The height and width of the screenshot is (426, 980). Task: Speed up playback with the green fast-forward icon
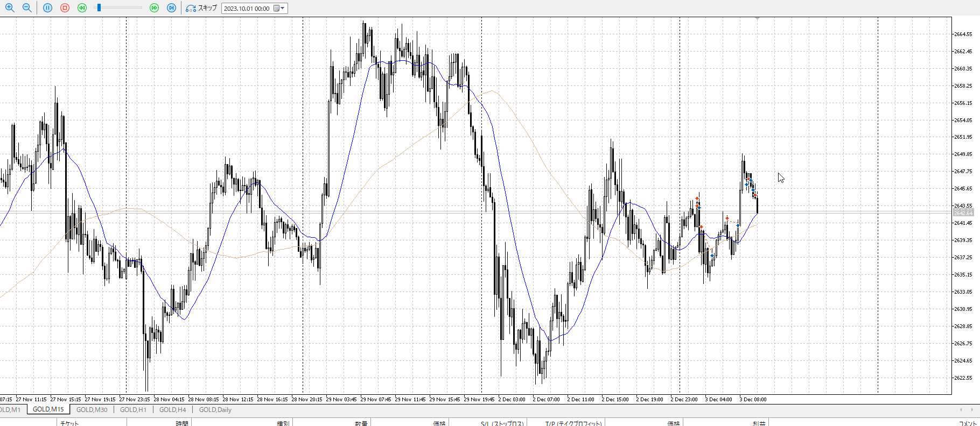[155, 8]
